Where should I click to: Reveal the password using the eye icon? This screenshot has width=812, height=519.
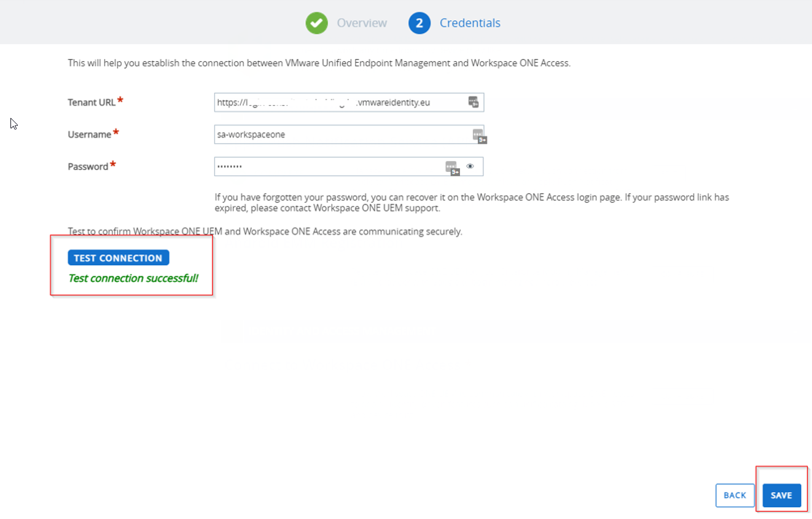pyautogui.click(x=470, y=166)
